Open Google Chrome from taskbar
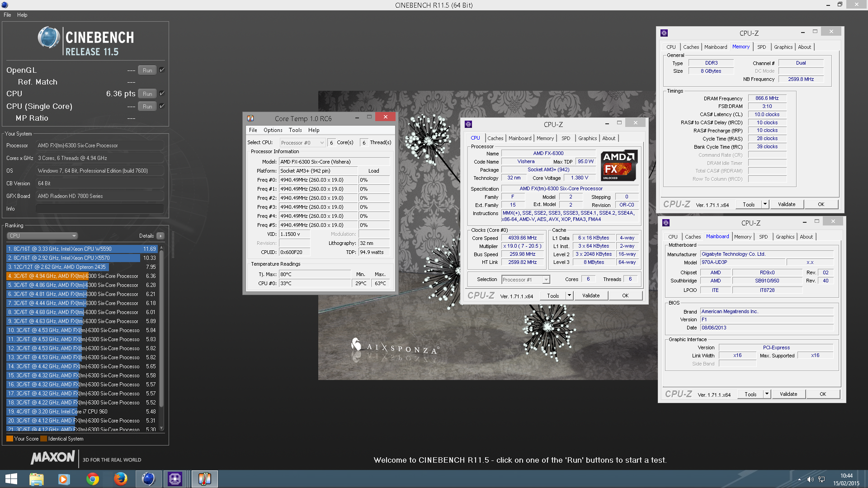 coord(92,479)
